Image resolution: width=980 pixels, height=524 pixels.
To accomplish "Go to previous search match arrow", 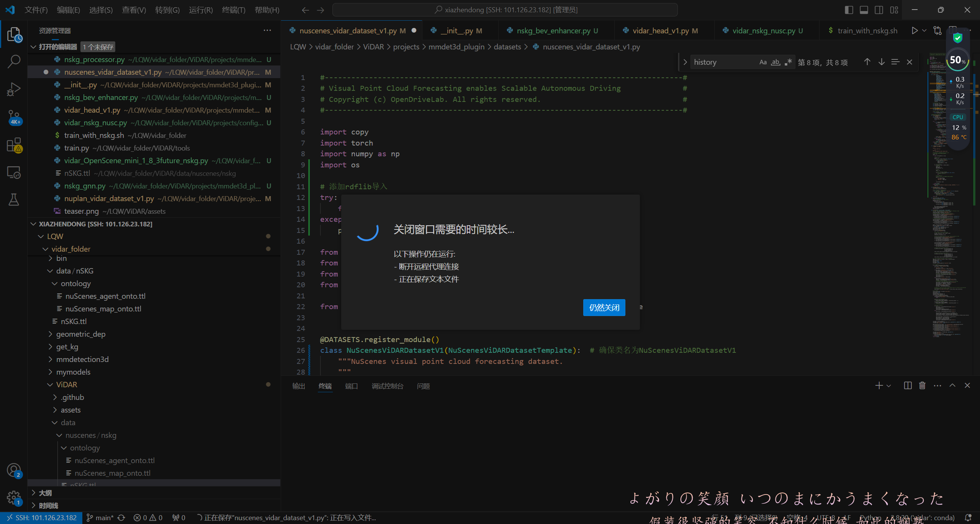I will click(867, 62).
